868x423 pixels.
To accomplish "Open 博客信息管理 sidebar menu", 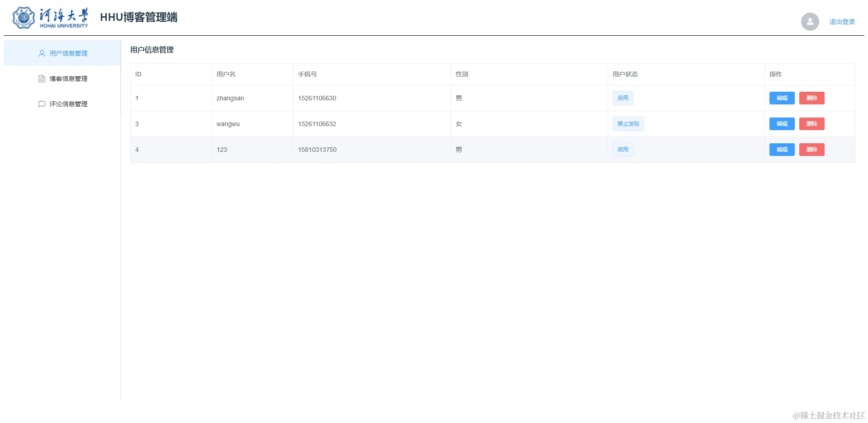I will click(x=62, y=79).
